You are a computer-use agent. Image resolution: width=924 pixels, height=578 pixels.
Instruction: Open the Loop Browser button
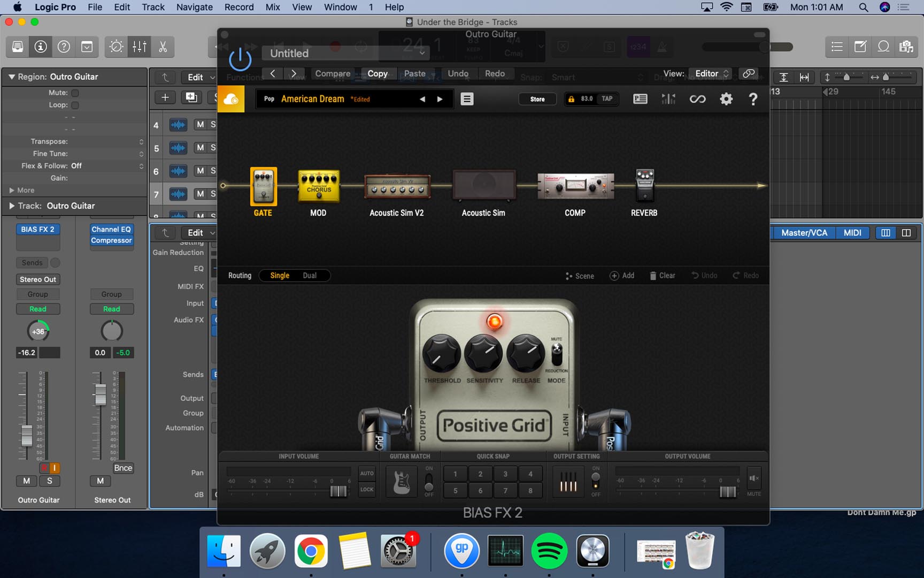883,47
